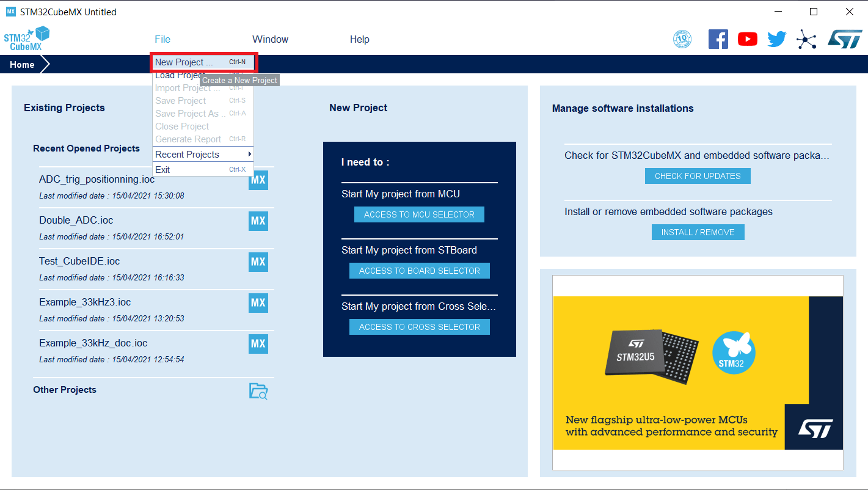Click CHECK FOR UPDATES button
The height and width of the screenshot is (490, 868).
coord(698,176)
